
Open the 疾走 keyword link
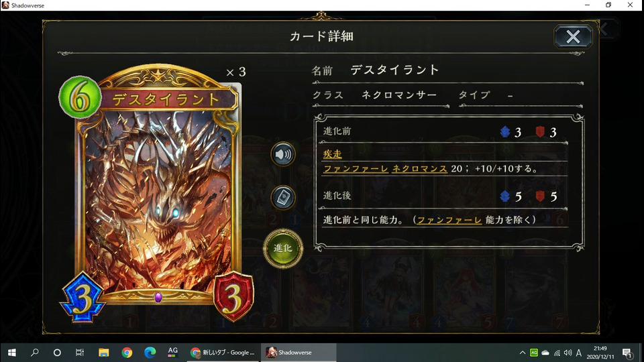coord(332,154)
